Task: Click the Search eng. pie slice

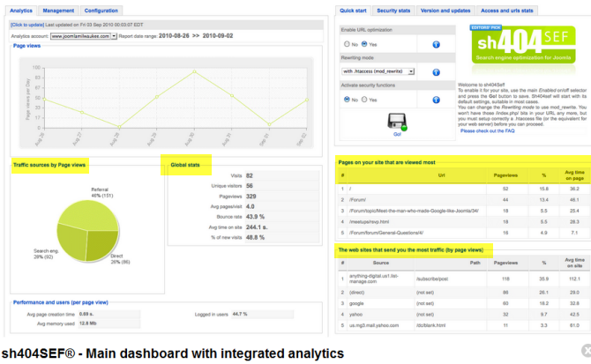Action: tap(72, 241)
